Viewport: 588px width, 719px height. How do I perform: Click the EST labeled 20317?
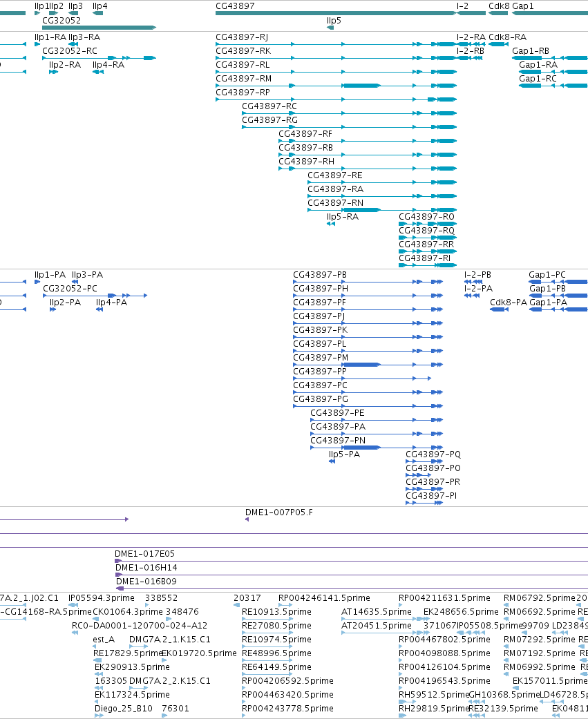(x=247, y=598)
